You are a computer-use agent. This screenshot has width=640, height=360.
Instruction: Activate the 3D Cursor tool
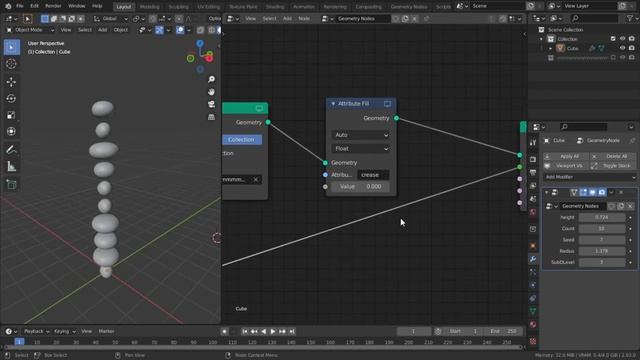pyautogui.click(x=11, y=64)
